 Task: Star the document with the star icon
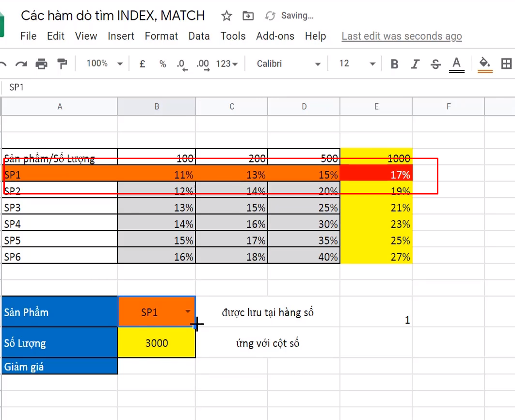click(x=226, y=16)
